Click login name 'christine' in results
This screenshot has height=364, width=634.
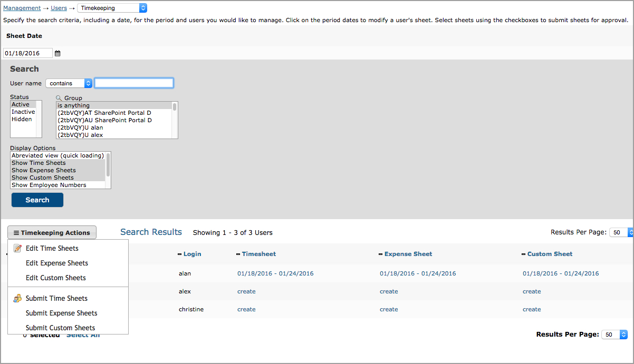click(191, 309)
